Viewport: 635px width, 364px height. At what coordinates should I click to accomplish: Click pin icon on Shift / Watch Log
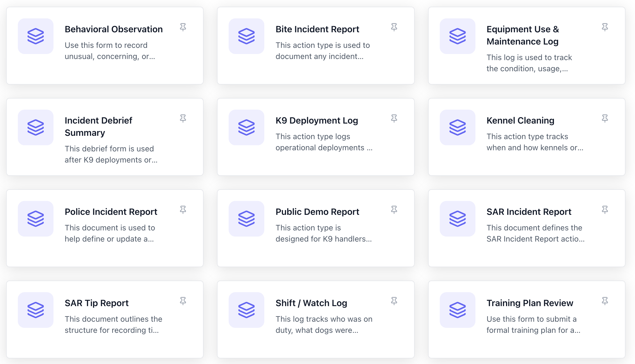394,301
